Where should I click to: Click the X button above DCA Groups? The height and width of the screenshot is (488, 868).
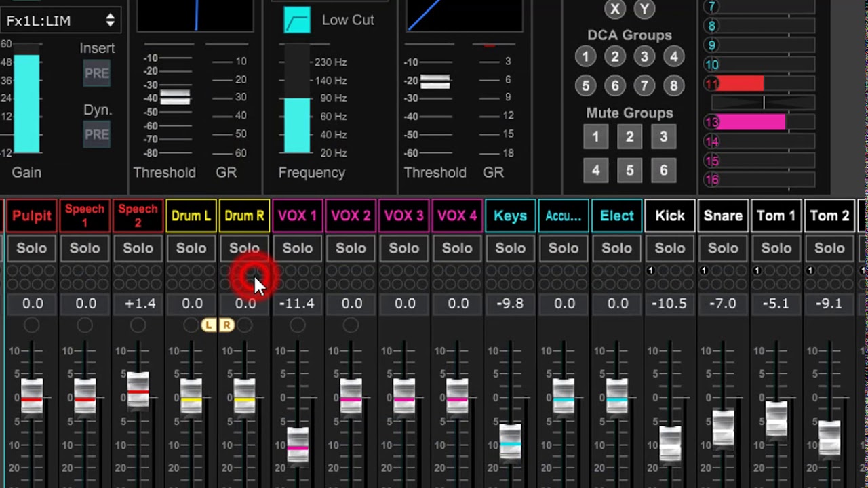click(615, 9)
